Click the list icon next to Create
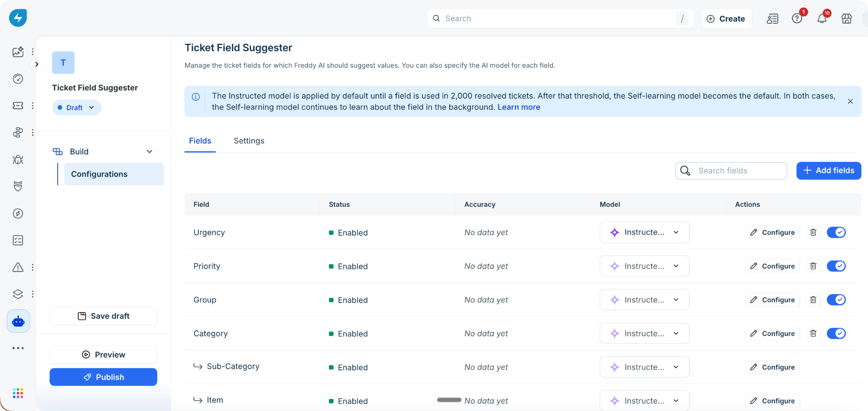Image resolution: width=868 pixels, height=411 pixels. click(x=773, y=19)
